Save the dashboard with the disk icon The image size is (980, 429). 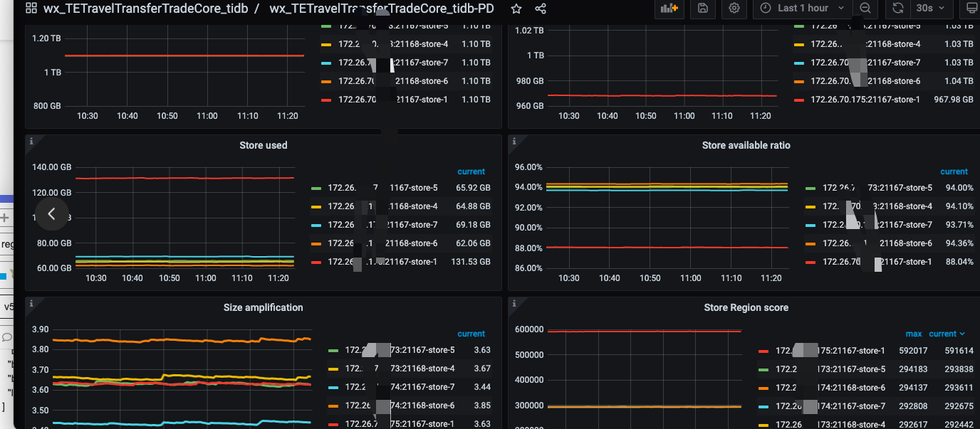point(703,9)
